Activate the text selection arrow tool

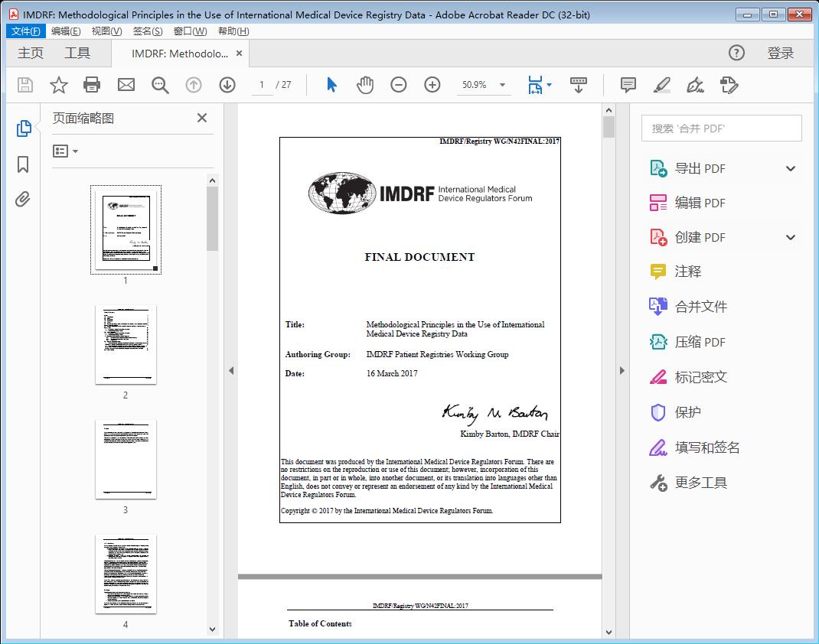[x=331, y=85]
